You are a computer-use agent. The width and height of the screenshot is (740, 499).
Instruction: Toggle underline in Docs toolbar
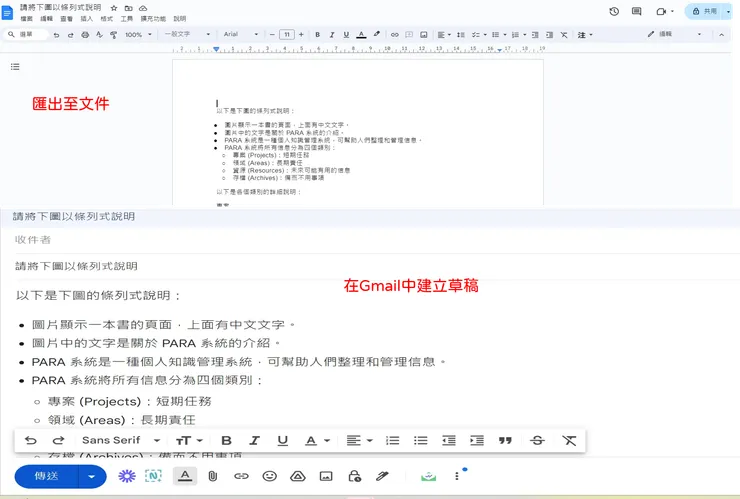tap(346, 34)
